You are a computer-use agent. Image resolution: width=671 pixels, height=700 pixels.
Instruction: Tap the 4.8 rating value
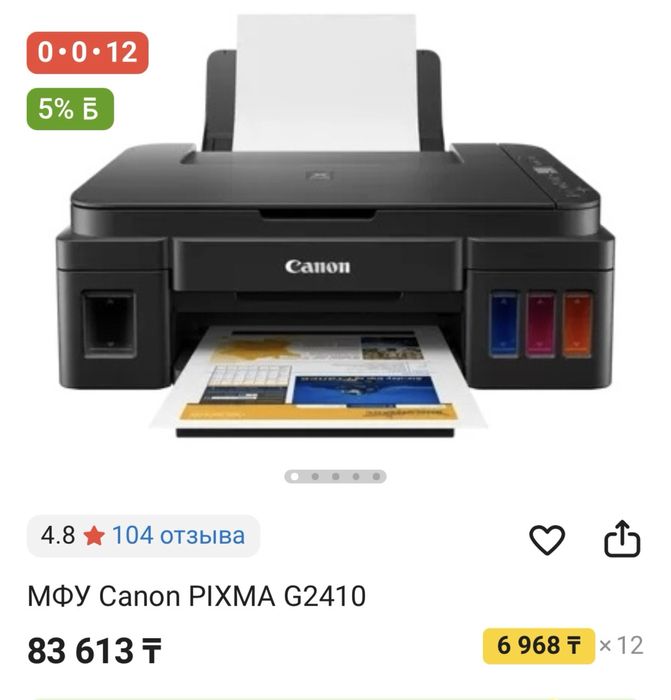click(58, 535)
